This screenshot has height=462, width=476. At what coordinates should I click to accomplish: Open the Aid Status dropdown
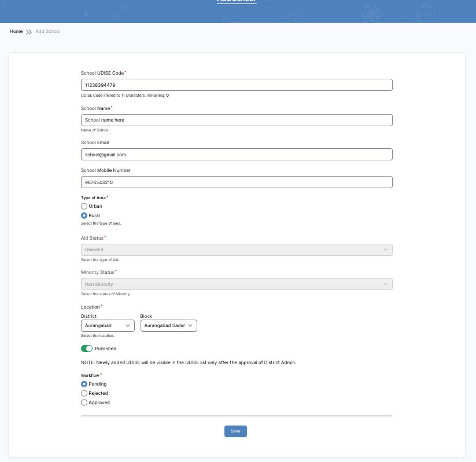click(237, 250)
